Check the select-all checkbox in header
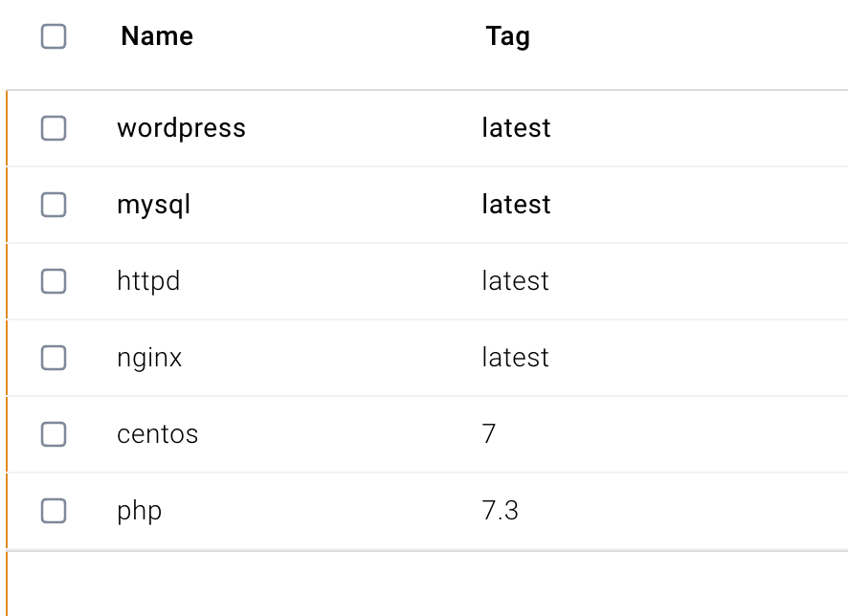This screenshot has width=848, height=616. coord(54,36)
